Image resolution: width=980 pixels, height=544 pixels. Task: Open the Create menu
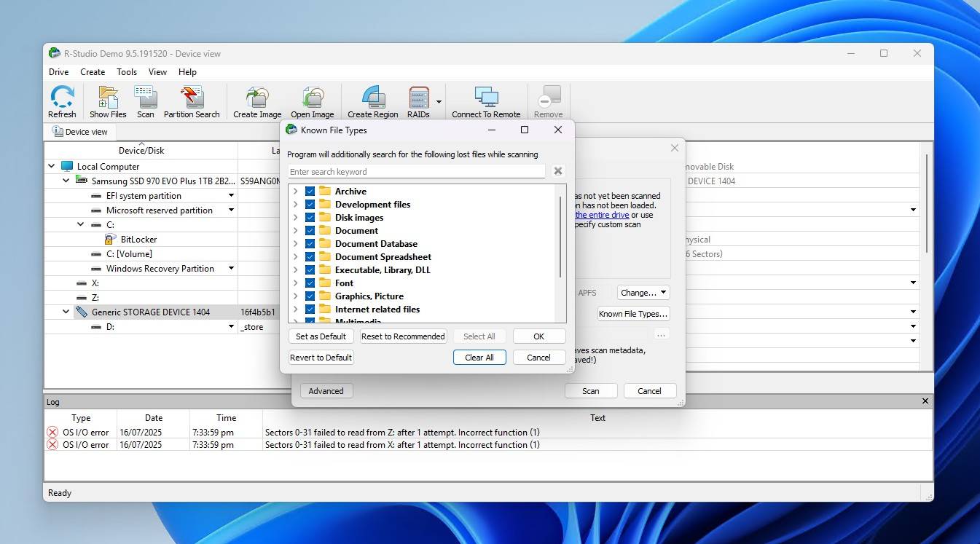(93, 71)
